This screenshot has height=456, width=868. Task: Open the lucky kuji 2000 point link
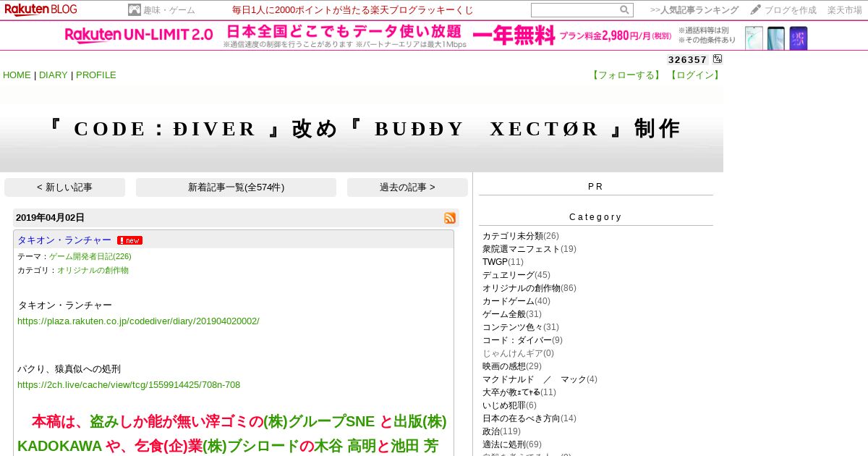click(x=353, y=10)
